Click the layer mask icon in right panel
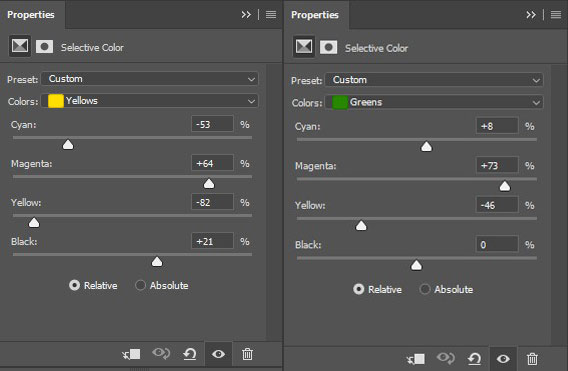Screen dimensions: 568x371 [328, 47]
